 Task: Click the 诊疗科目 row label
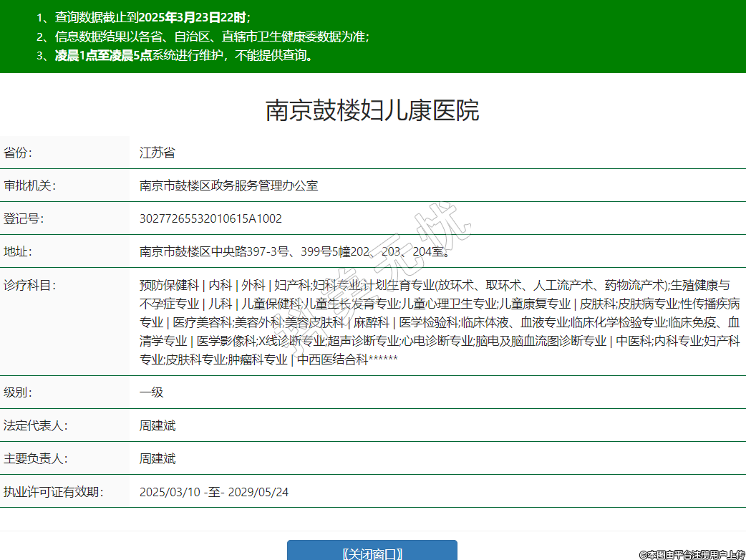click(x=29, y=284)
